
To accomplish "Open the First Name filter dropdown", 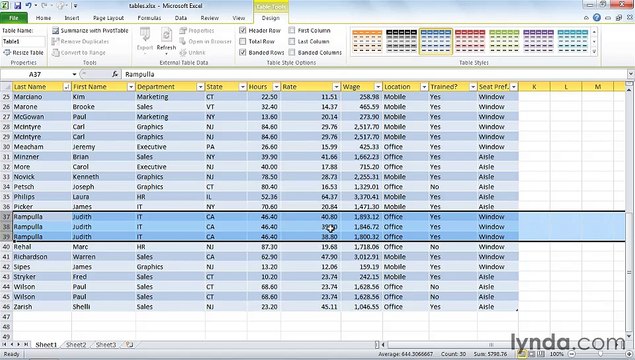I will pos(131,87).
